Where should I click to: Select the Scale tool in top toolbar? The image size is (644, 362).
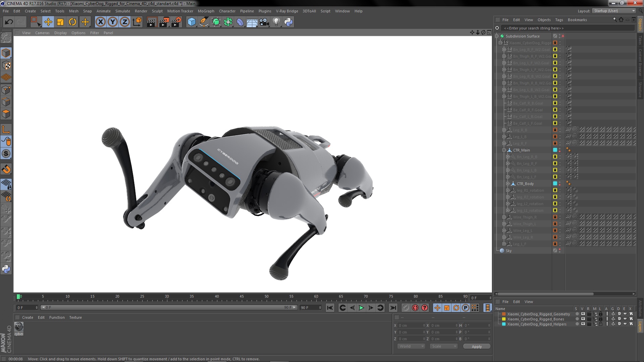pos(60,22)
